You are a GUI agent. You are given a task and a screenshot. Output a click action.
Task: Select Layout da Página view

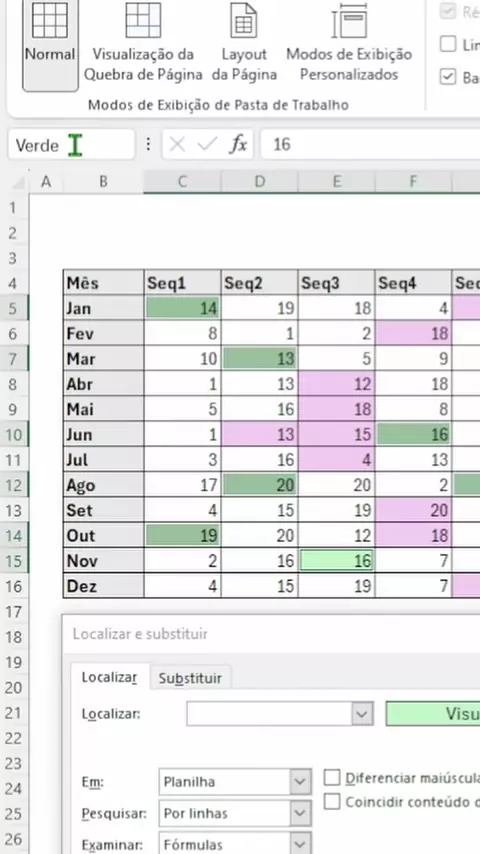tap(244, 45)
